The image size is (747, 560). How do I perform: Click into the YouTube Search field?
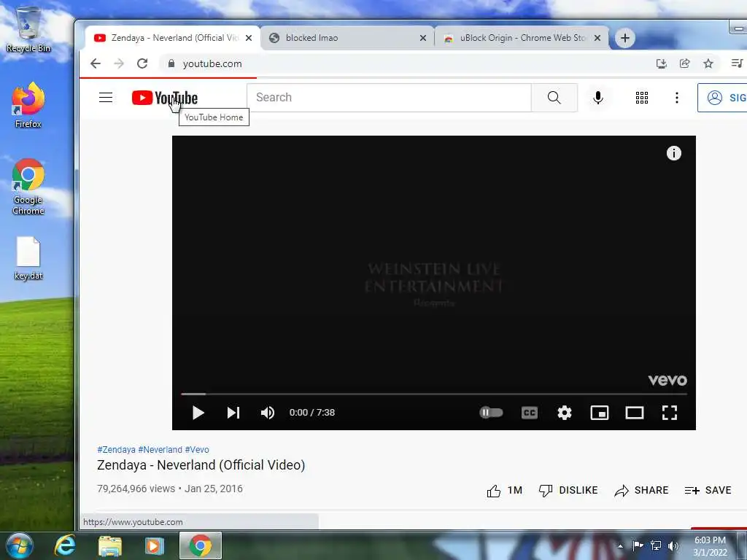390,98
